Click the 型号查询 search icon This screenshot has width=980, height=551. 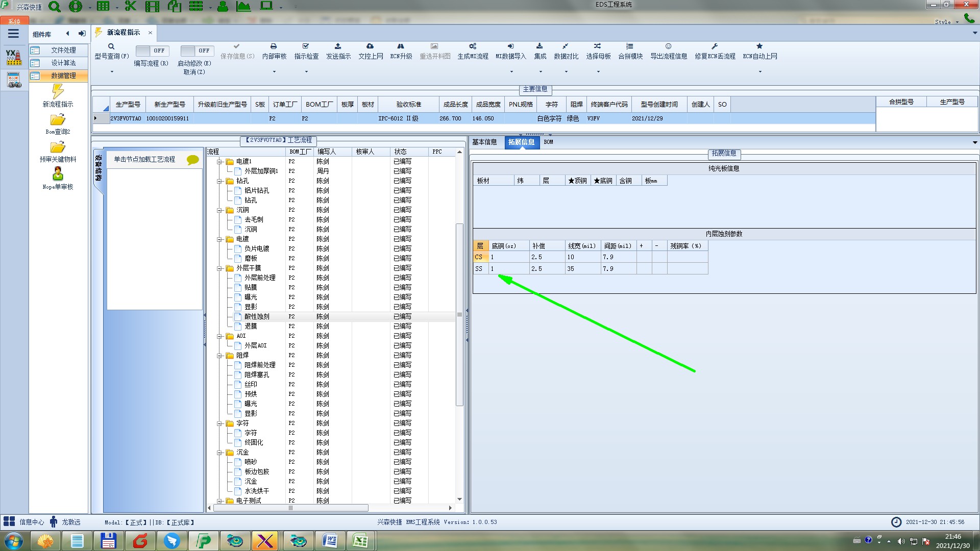(111, 46)
